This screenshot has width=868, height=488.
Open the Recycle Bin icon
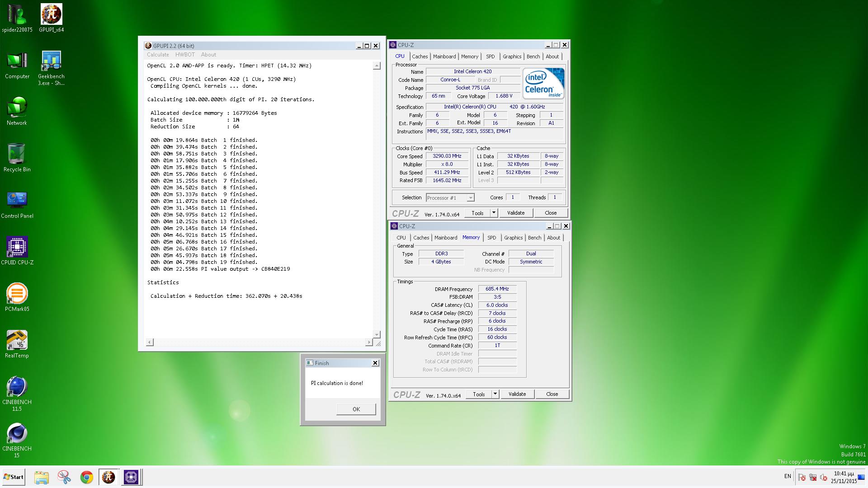pyautogui.click(x=17, y=158)
